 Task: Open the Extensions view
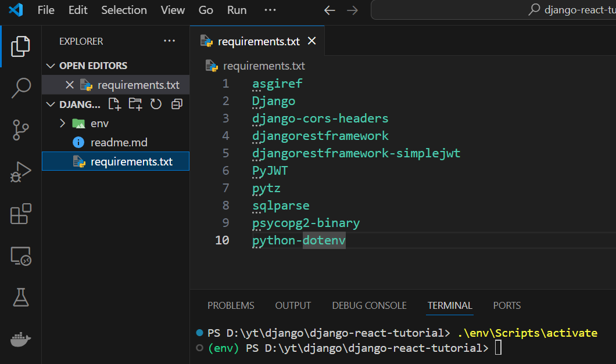[20, 214]
